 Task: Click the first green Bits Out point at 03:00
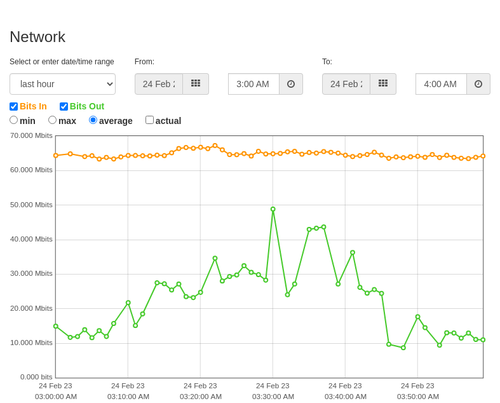point(56,326)
